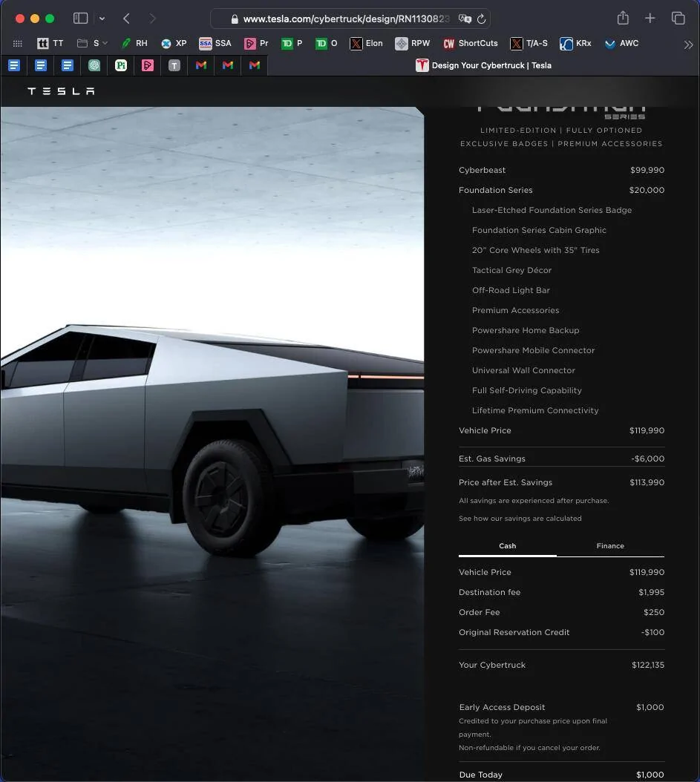Open the Share button in Safari toolbar
The image size is (700, 782).
[623, 18]
